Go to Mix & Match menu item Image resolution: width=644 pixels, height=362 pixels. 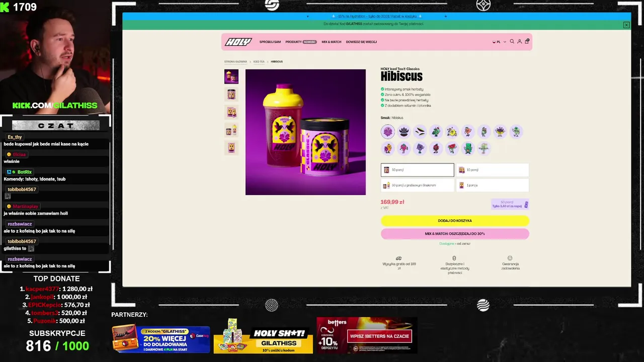[x=332, y=42]
